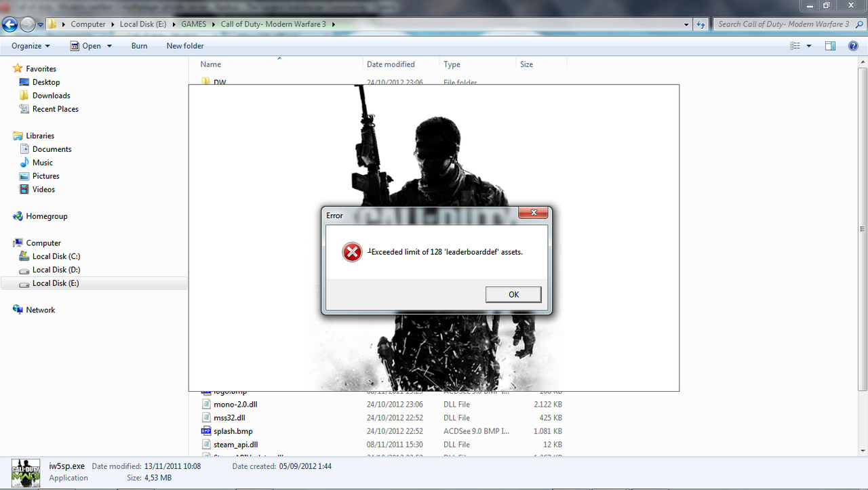Expand the Open button dropdown arrow
Image resolution: width=868 pixels, height=490 pixels.
pos(108,46)
